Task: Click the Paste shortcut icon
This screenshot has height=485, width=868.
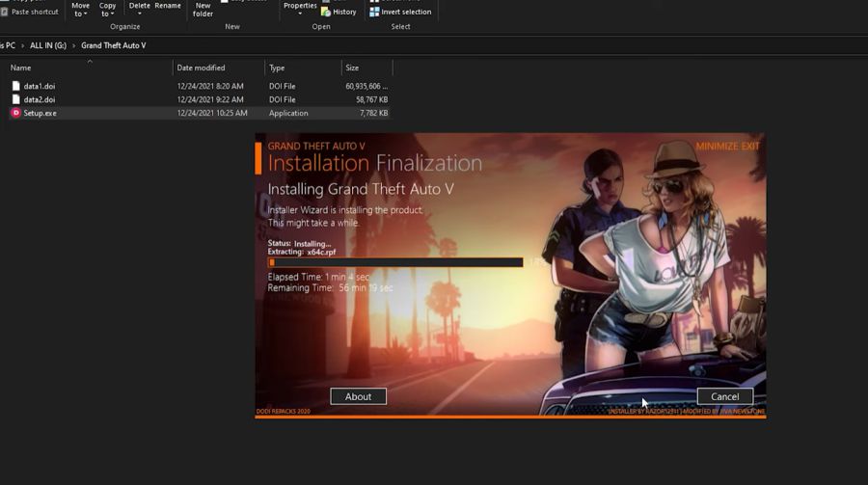Action: coord(5,12)
